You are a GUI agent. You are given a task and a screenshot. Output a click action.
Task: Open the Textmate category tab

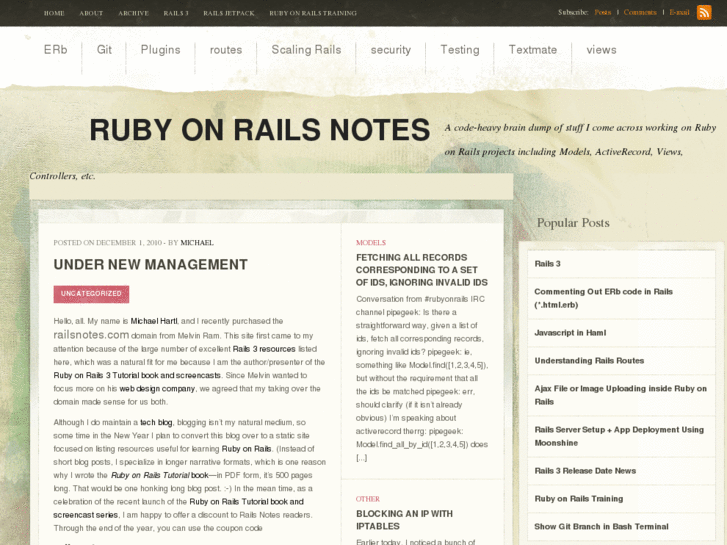[x=533, y=50]
